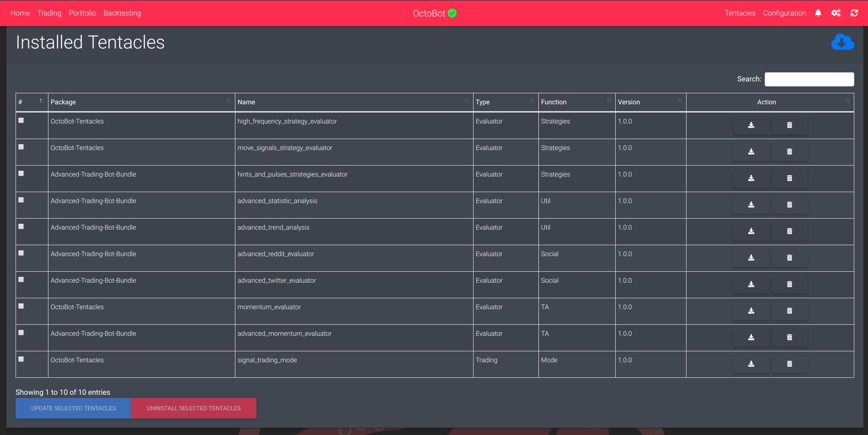Check signal_trading_mode row checkbox
The width and height of the screenshot is (868, 435).
point(21,359)
